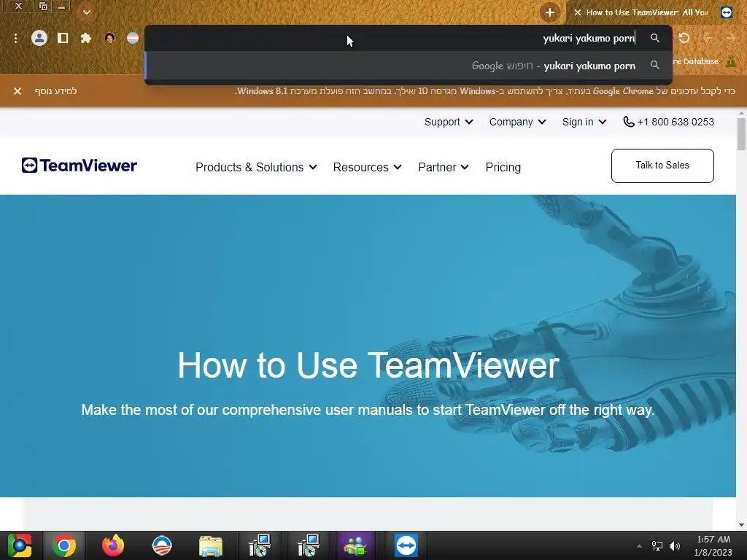Close the How to Use TeamViewer tab

click(x=578, y=12)
